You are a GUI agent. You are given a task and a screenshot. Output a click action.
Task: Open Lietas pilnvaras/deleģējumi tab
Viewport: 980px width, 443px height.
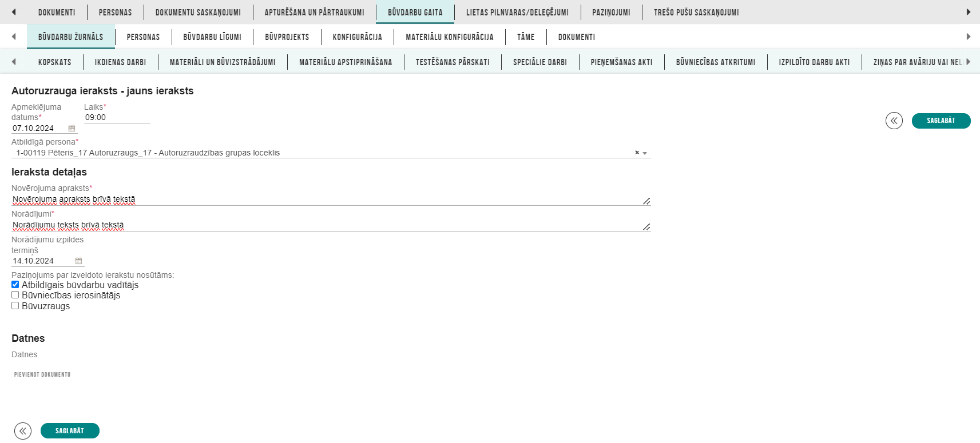[x=517, y=12]
